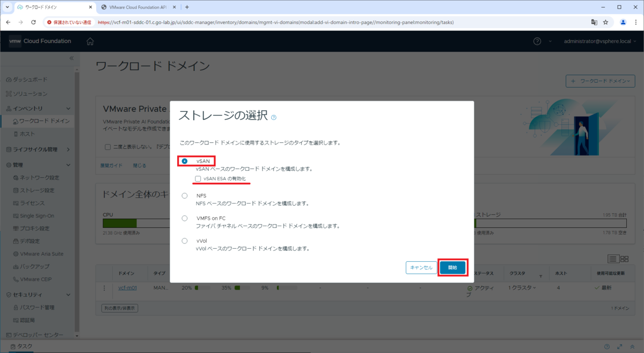Image resolution: width=644 pixels, height=353 pixels.
Task: Go to home icon in Cloud Foundation header
Action: [90, 41]
